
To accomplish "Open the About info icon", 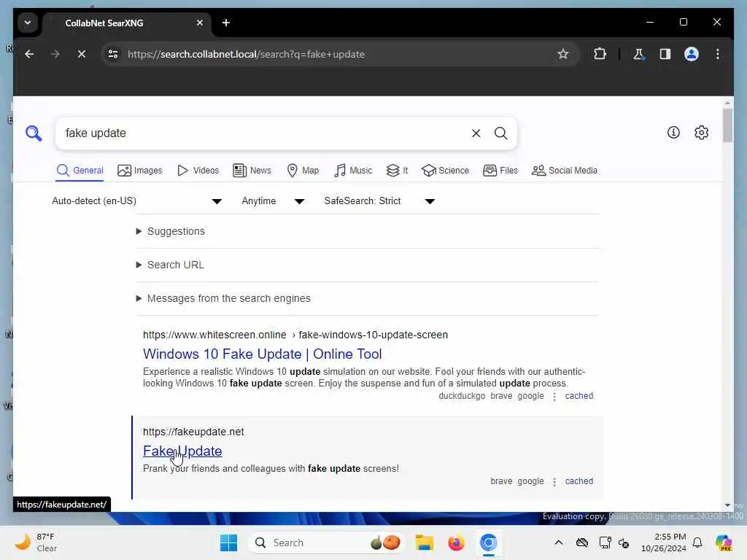I will (x=673, y=133).
